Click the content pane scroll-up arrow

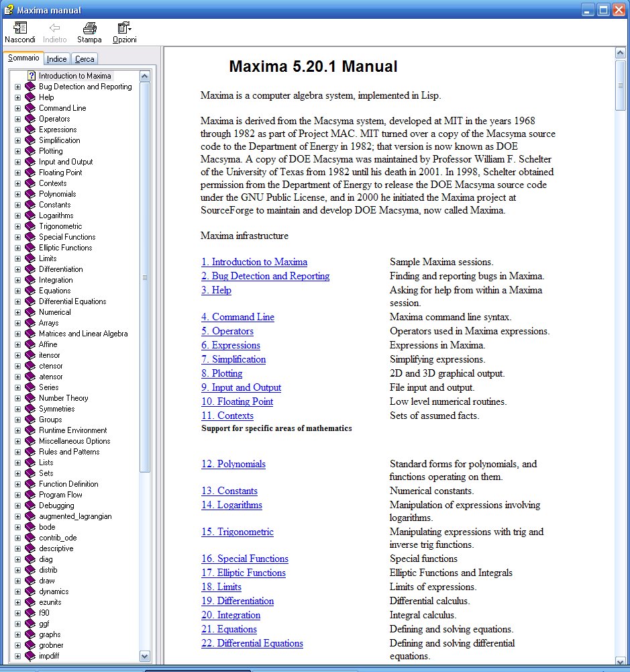coord(620,53)
